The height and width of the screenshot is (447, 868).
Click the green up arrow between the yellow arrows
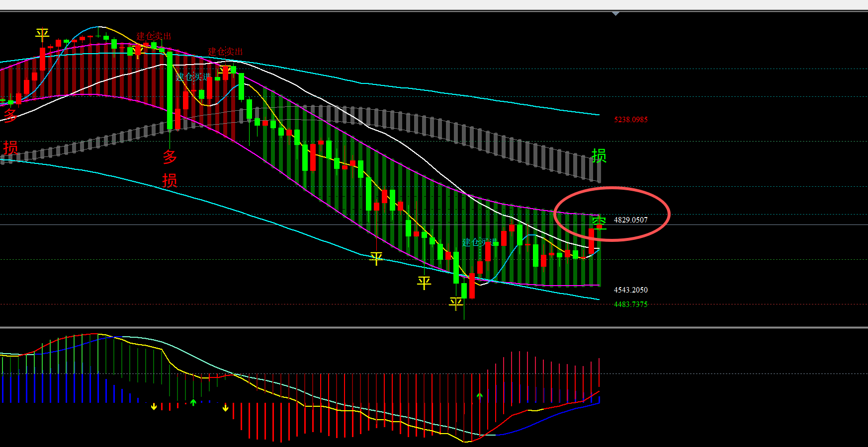click(x=193, y=402)
